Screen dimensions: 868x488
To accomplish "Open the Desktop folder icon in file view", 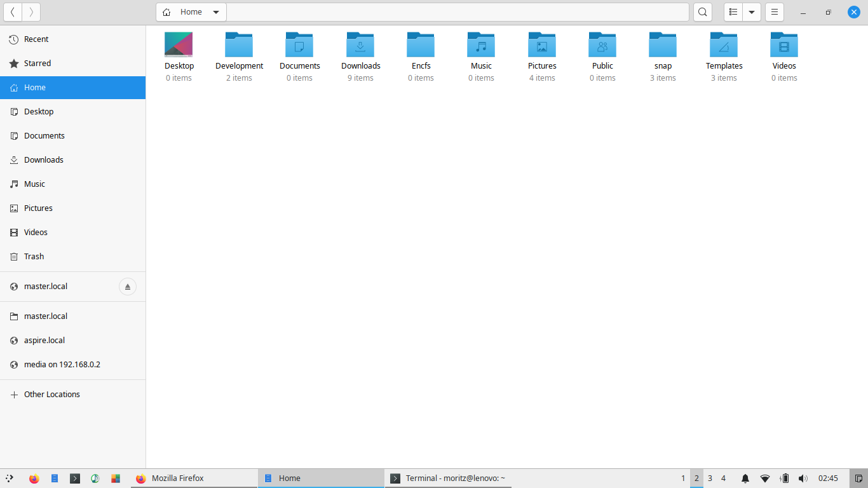I will pyautogui.click(x=179, y=44).
